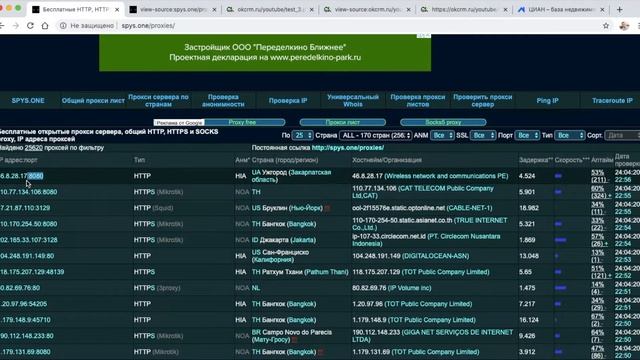Screen dimensions: 640x360
Task: Open 'Универсальный Whois' menu item
Action: (353, 100)
